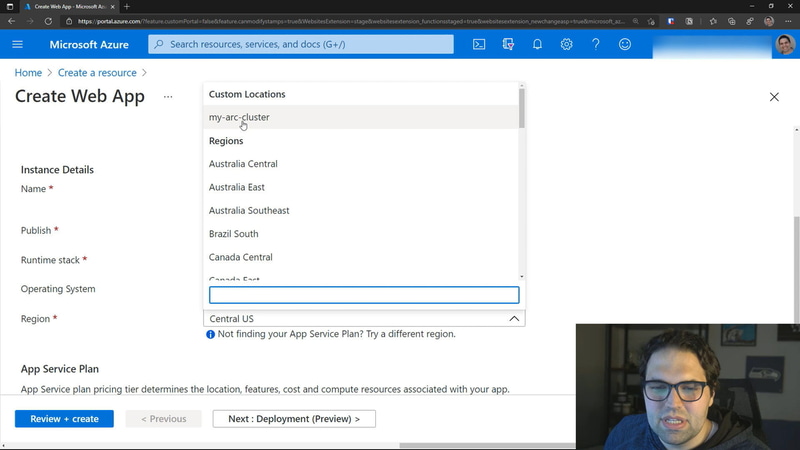Click the info icon beside region hint
800x450 pixels.
click(210, 334)
